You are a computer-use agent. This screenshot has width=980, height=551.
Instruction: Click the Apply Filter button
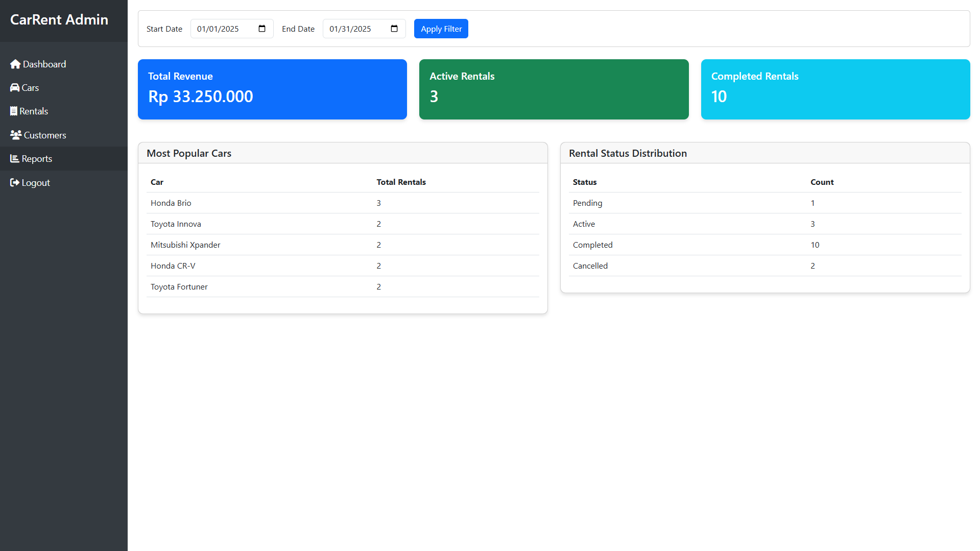click(441, 29)
